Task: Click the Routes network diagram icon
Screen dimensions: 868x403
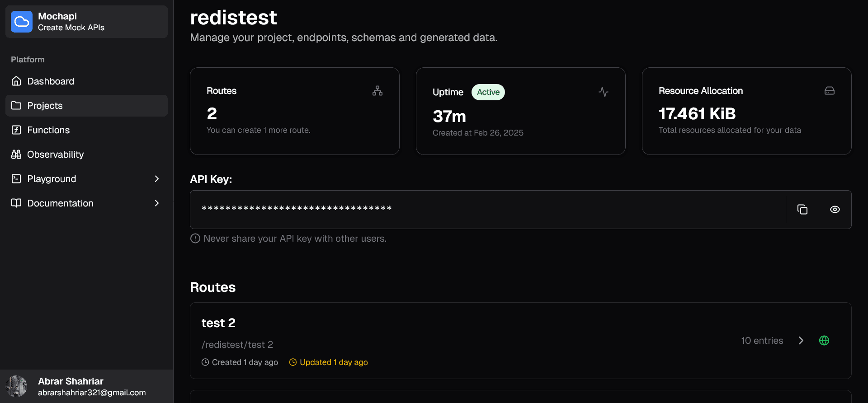Action: pos(377,91)
